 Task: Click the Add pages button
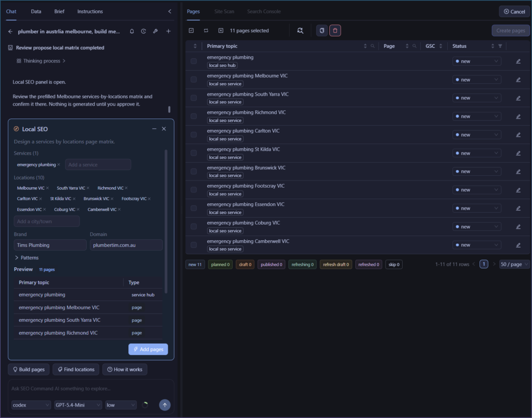tap(148, 349)
